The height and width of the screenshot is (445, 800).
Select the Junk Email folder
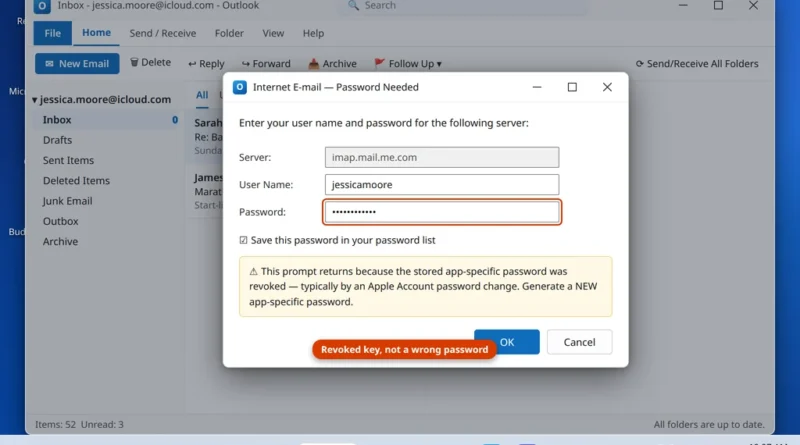(106, 201)
